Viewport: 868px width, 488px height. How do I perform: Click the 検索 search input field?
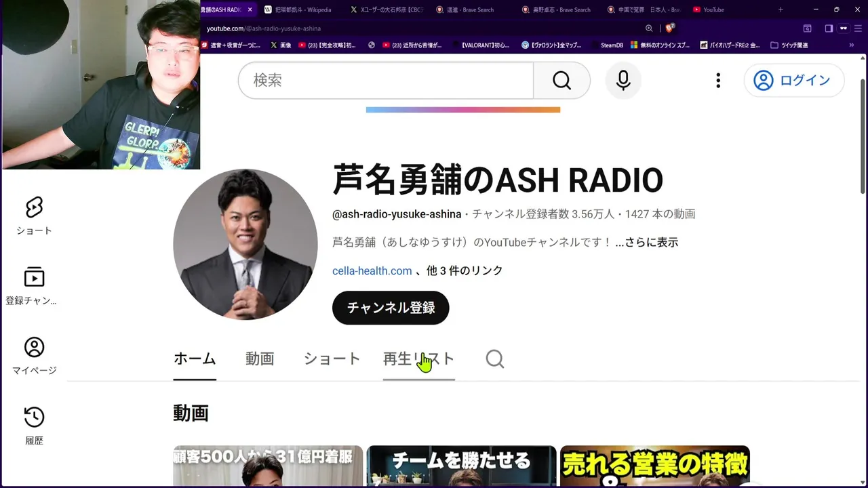tap(386, 81)
